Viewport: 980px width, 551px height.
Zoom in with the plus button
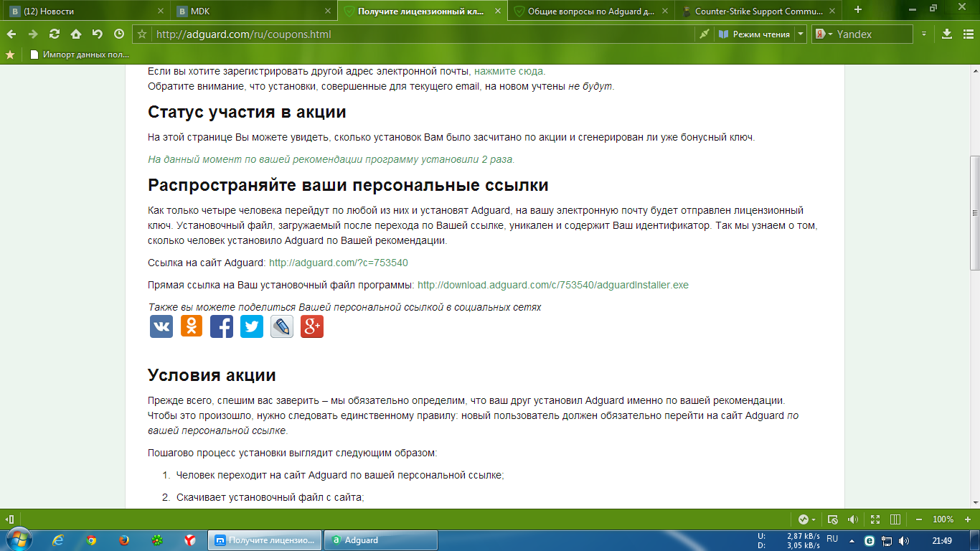(x=967, y=519)
